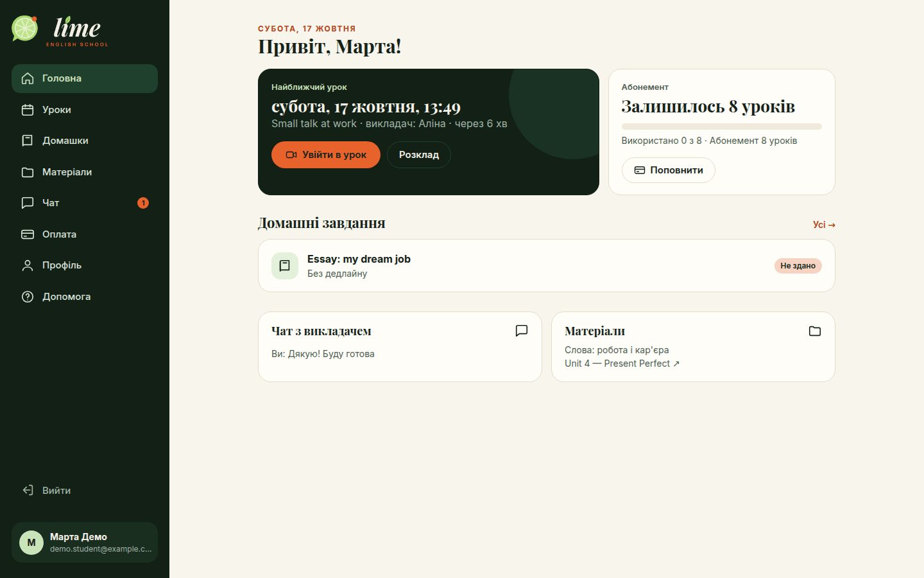The width and height of the screenshot is (924, 578).
Task: Open the Профіль page
Action: point(85,265)
